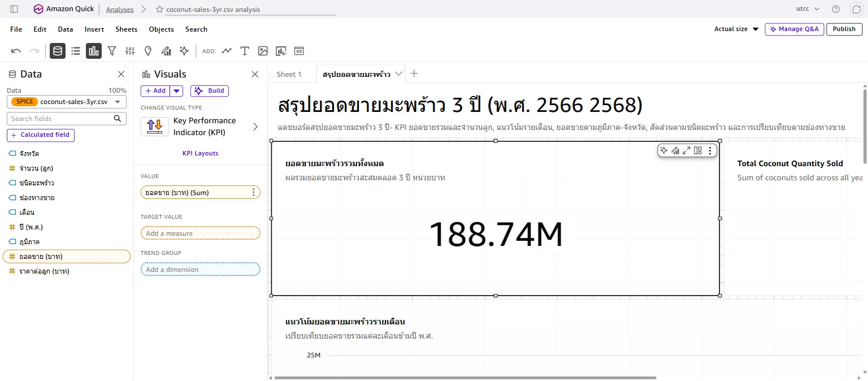Add a custom visual content icon
The height and width of the screenshot is (381, 868).
click(x=281, y=51)
